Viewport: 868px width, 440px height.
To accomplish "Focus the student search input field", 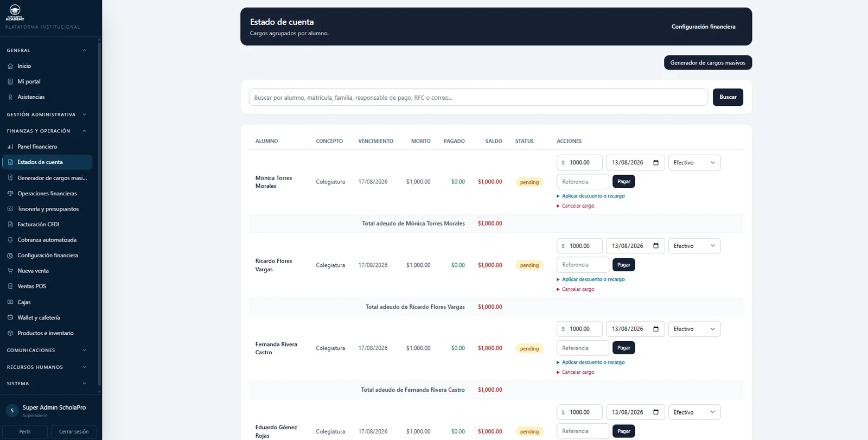I will 478,98.
